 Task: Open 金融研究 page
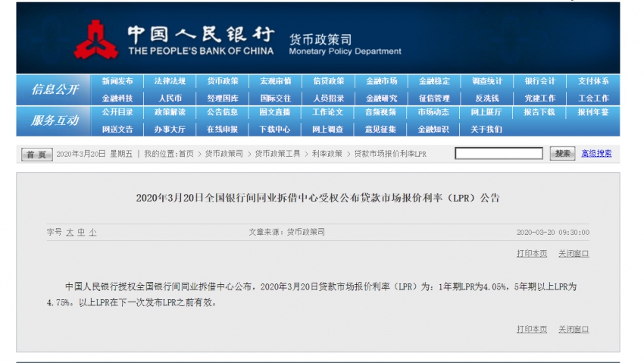click(x=382, y=99)
